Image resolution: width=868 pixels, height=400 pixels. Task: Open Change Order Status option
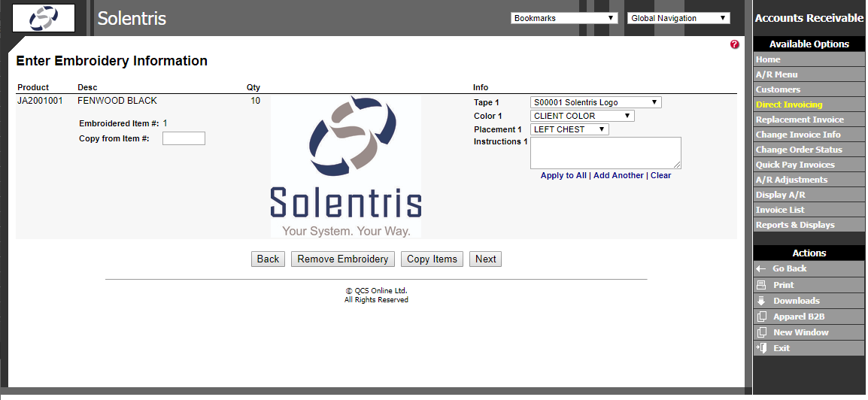(809, 150)
